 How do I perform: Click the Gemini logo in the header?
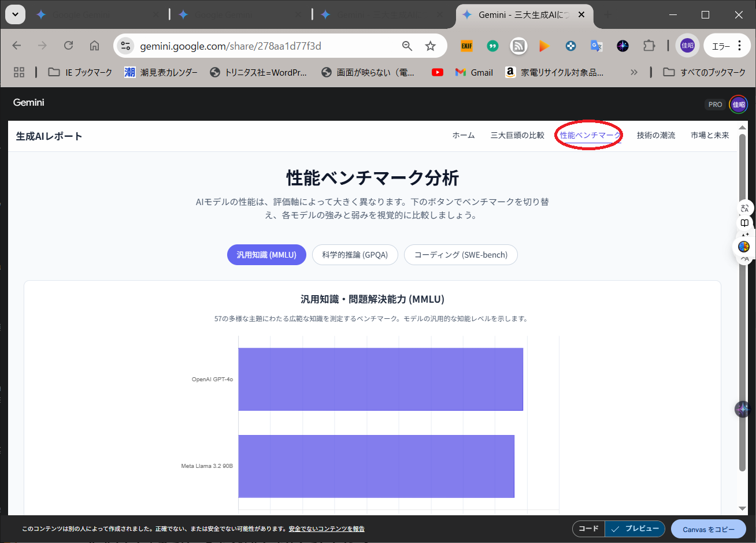click(x=29, y=102)
